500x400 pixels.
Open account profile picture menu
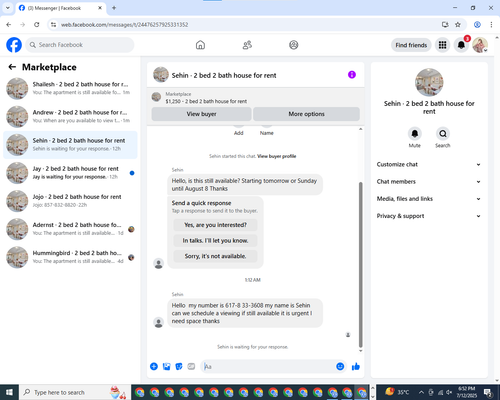coord(480,45)
